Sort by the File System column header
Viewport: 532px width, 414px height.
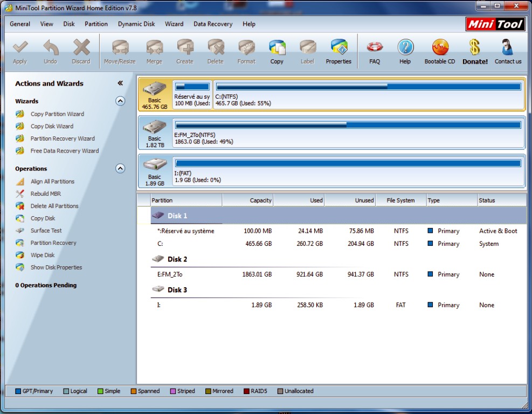pos(400,200)
